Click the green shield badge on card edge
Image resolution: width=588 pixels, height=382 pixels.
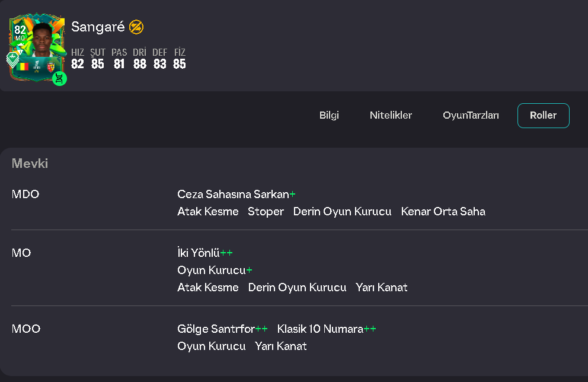click(x=12, y=59)
